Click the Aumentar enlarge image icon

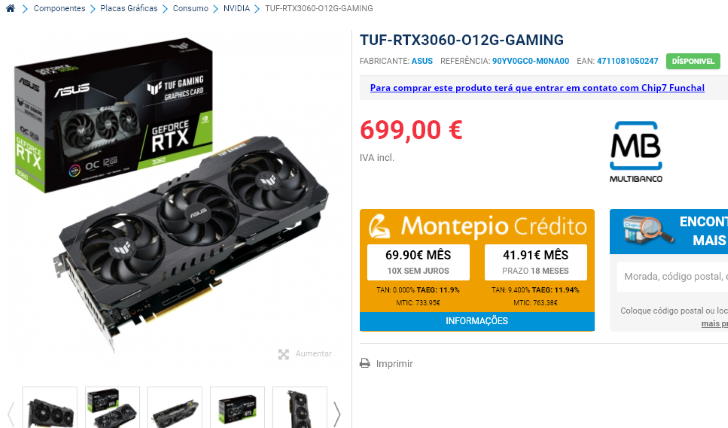[283, 354]
